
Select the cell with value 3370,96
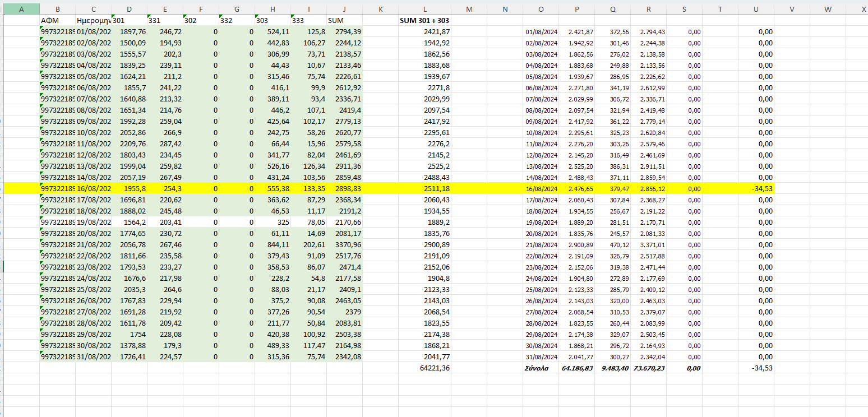pyautogui.click(x=344, y=245)
